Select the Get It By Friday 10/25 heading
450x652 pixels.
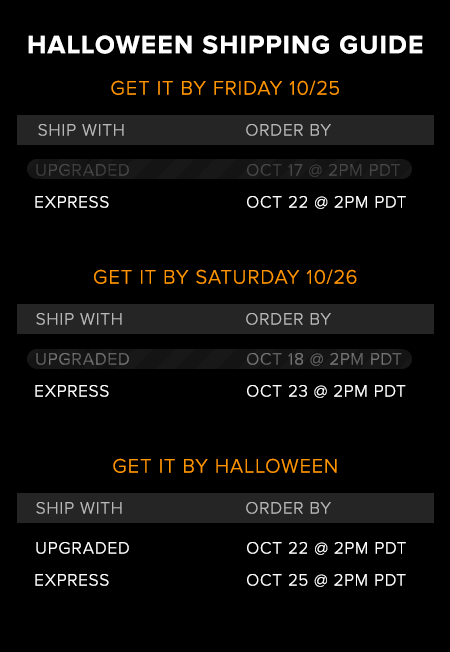point(225,88)
